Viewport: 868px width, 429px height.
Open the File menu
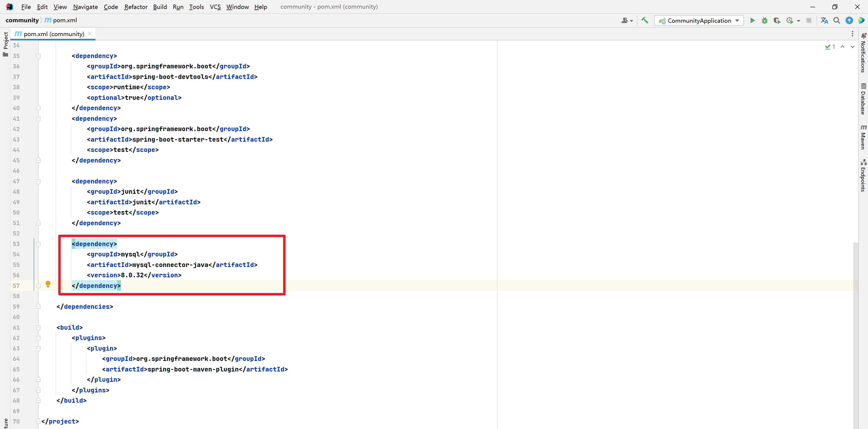(x=26, y=7)
